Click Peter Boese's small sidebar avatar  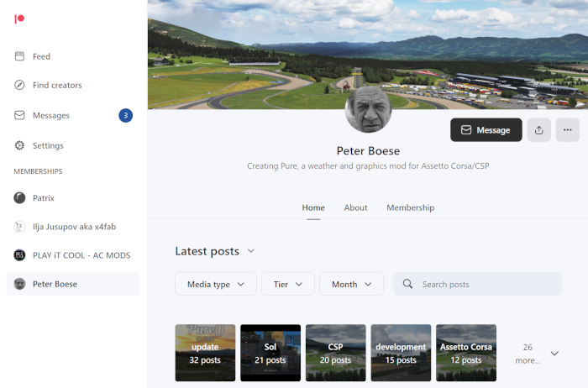[x=19, y=284]
